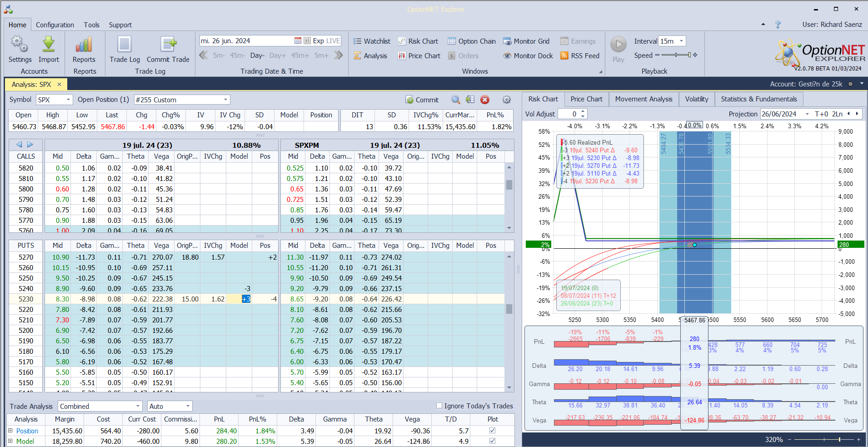The height and width of the screenshot is (447, 868).
Task: Open the Trade Log icon
Action: (125, 45)
